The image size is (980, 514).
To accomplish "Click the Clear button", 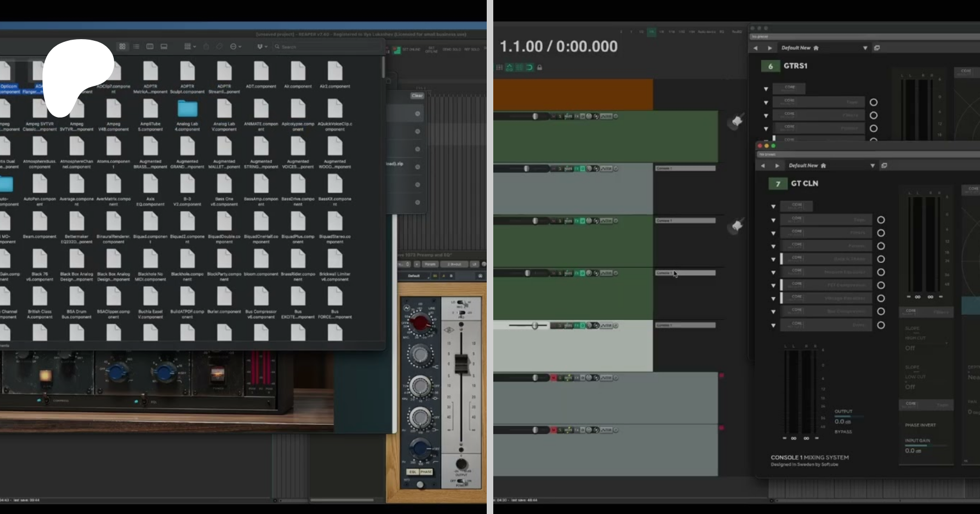I will click(417, 96).
